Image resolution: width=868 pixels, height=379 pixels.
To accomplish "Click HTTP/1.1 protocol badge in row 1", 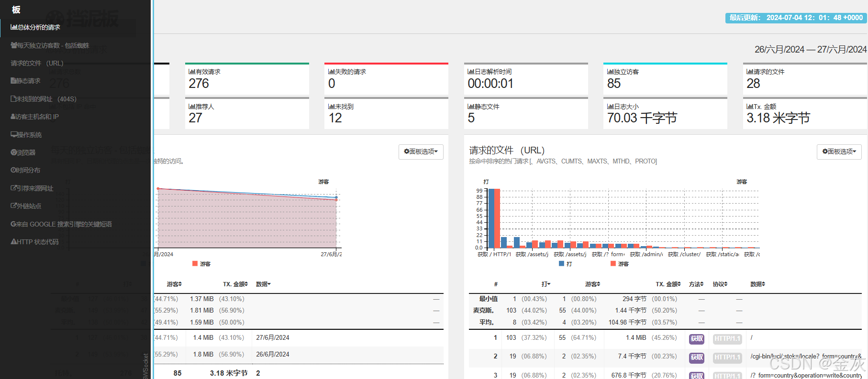I will point(727,339).
